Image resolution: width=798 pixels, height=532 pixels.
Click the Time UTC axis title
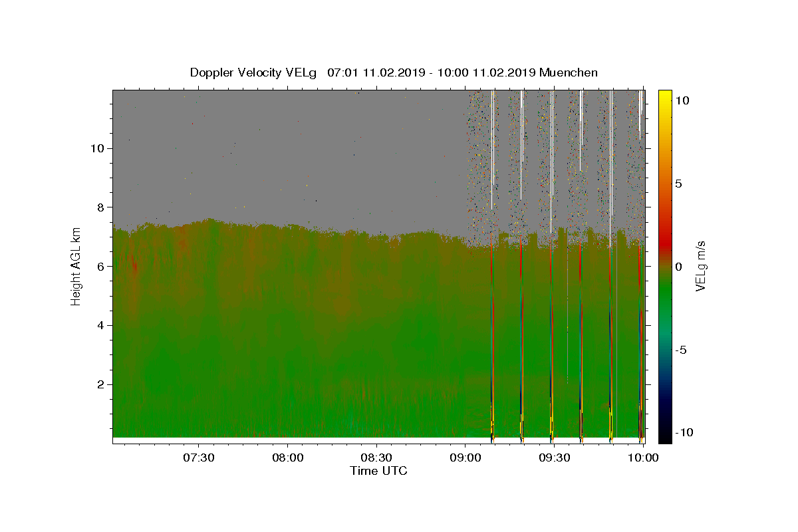point(378,471)
